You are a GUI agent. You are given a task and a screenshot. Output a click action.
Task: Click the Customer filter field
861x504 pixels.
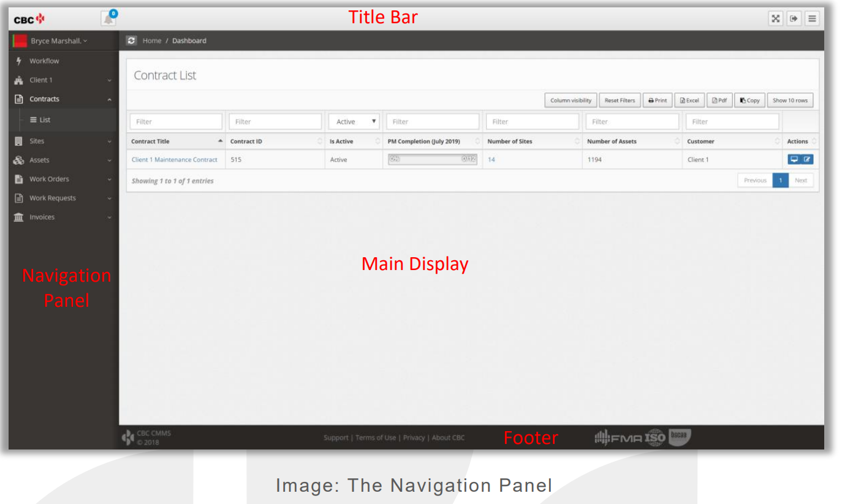[x=732, y=121]
